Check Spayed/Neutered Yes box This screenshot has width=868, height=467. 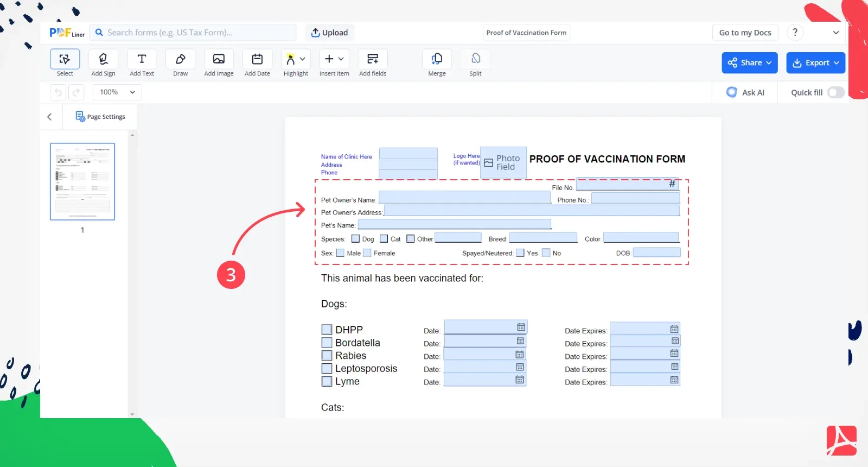[520, 253]
